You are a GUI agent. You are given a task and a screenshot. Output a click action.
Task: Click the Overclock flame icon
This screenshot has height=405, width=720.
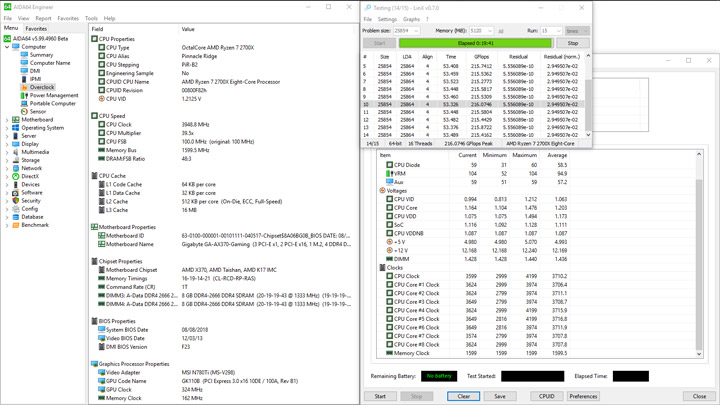coord(24,87)
